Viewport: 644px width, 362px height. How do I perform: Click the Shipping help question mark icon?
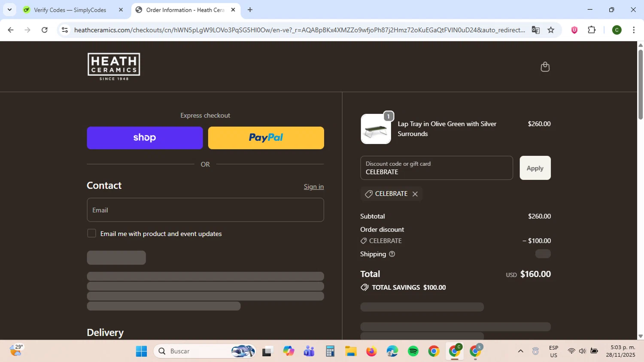click(x=392, y=254)
